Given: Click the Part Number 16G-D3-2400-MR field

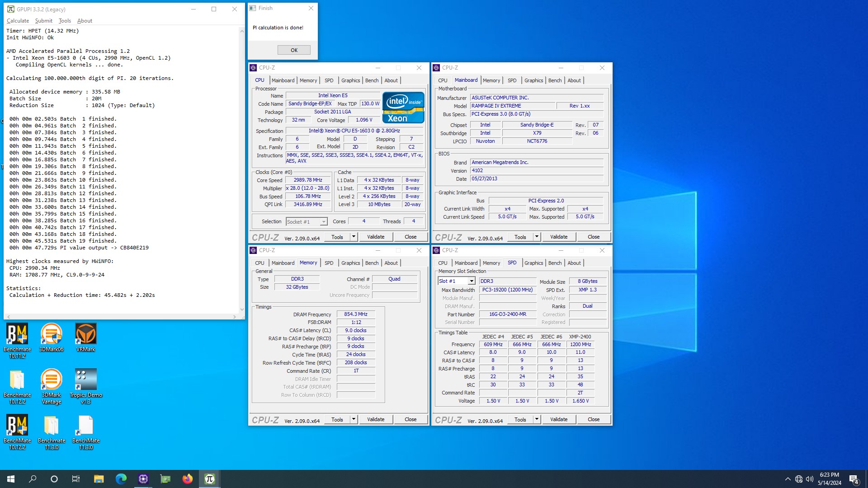Looking at the screenshot, I should (x=507, y=314).
